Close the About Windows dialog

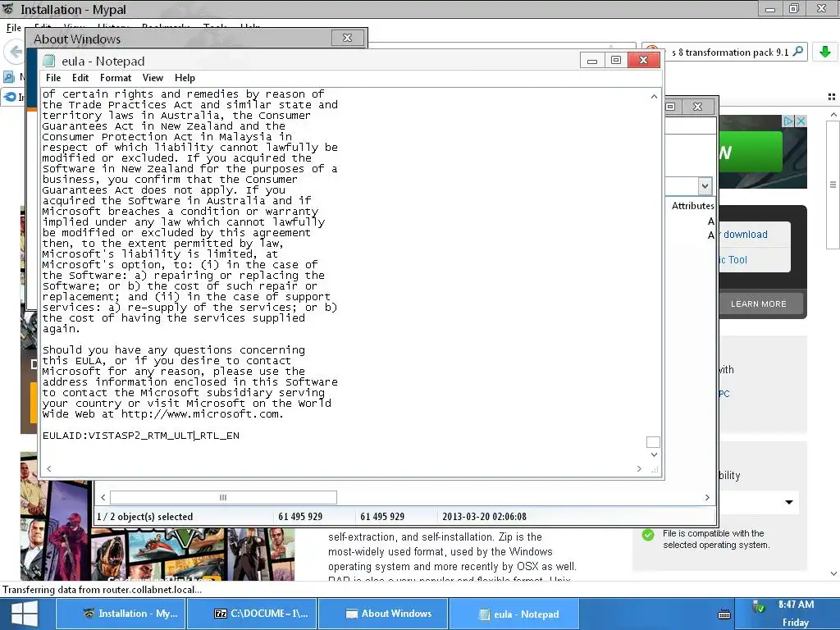pos(347,38)
